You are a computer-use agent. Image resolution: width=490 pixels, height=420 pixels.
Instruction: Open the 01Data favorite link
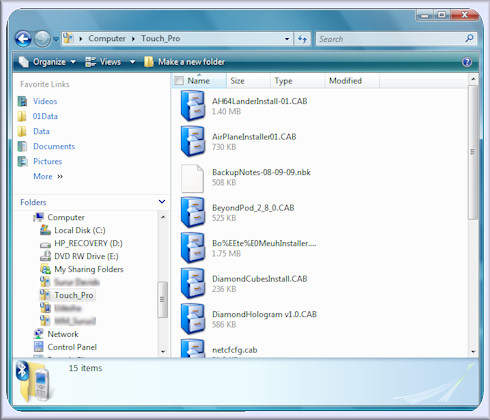(45, 116)
